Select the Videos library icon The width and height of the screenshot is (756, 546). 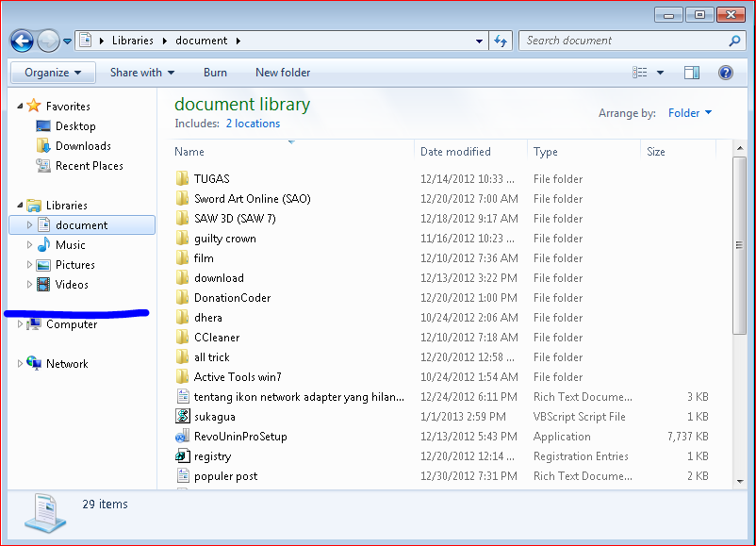click(x=43, y=285)
